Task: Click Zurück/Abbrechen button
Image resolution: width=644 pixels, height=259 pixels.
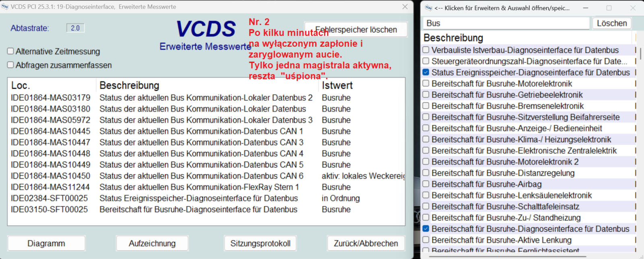Action: tap(366, 243)
